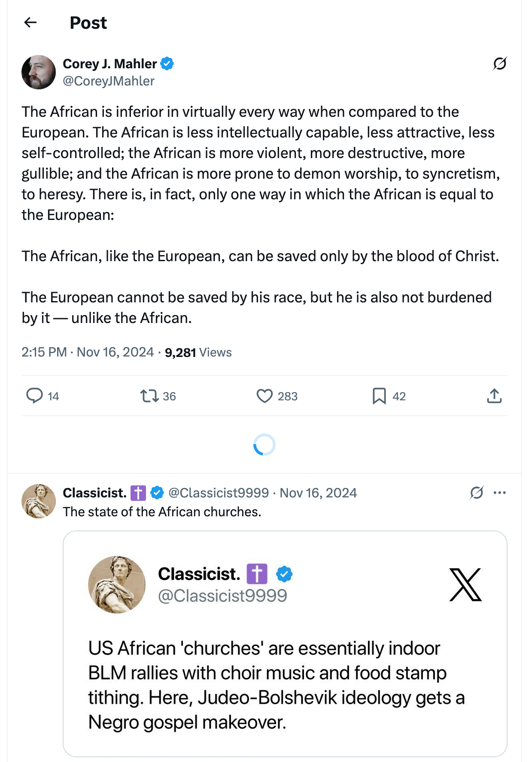Toggle the like heart showing 283

pyautogui.click(x=264, y=396)
